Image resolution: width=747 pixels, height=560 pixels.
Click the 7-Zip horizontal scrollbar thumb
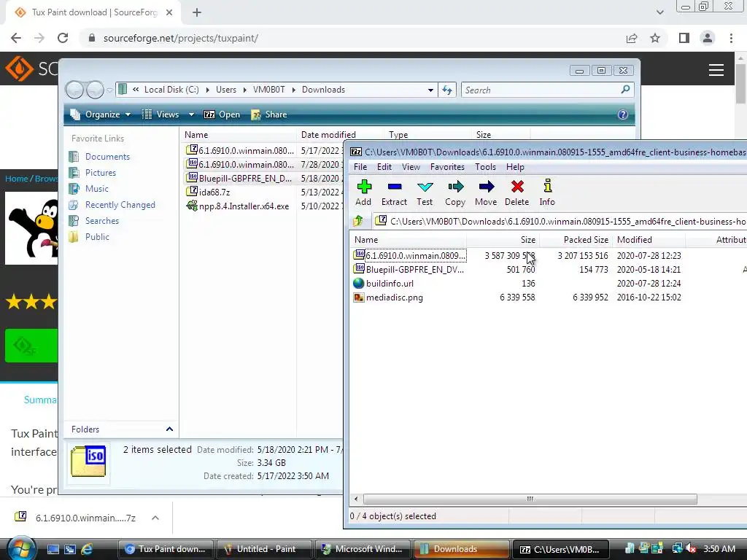click(530, 499)
